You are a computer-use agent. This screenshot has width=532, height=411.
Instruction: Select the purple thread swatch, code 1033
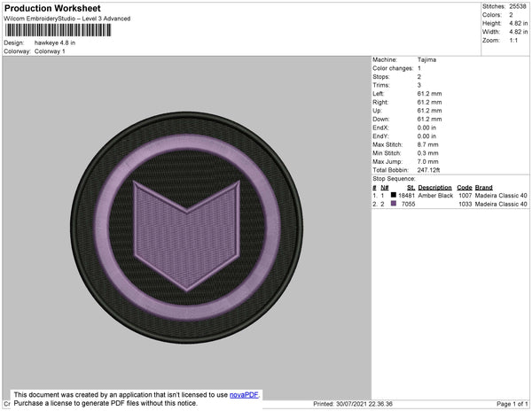point(394,204)
